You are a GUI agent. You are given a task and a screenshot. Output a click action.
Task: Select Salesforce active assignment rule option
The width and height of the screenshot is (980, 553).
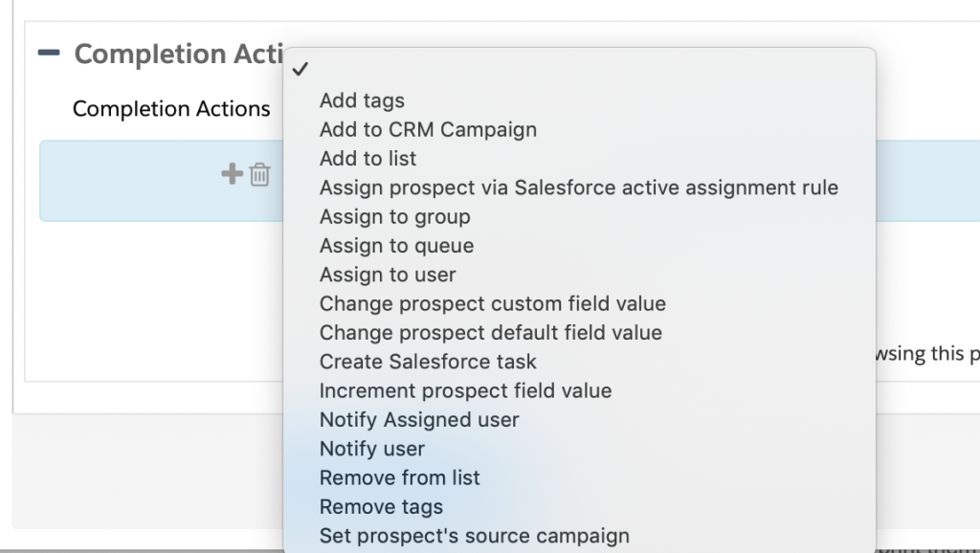point(578,188)
